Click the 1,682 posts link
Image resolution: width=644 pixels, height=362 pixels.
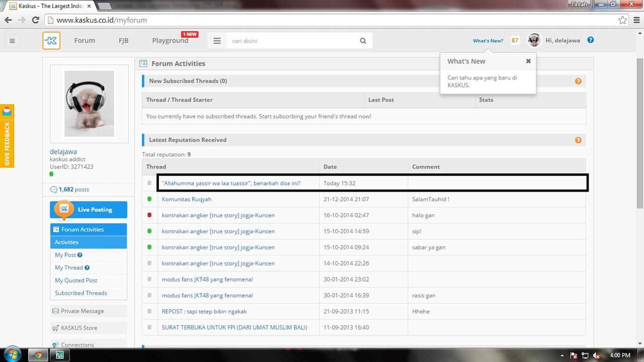click(74, 190)
